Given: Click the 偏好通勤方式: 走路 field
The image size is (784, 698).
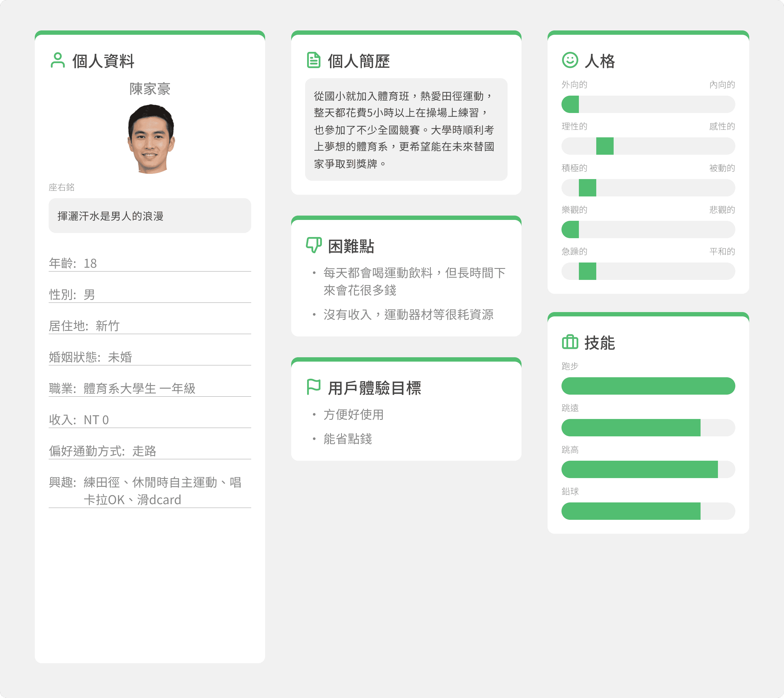Looking at the screenshot, I should click(149, 451).
